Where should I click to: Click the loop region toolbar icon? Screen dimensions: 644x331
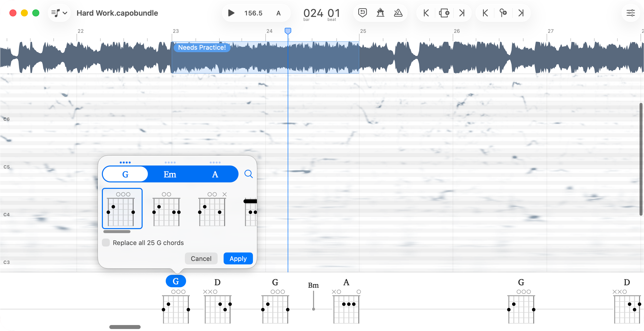pos(362,13)
